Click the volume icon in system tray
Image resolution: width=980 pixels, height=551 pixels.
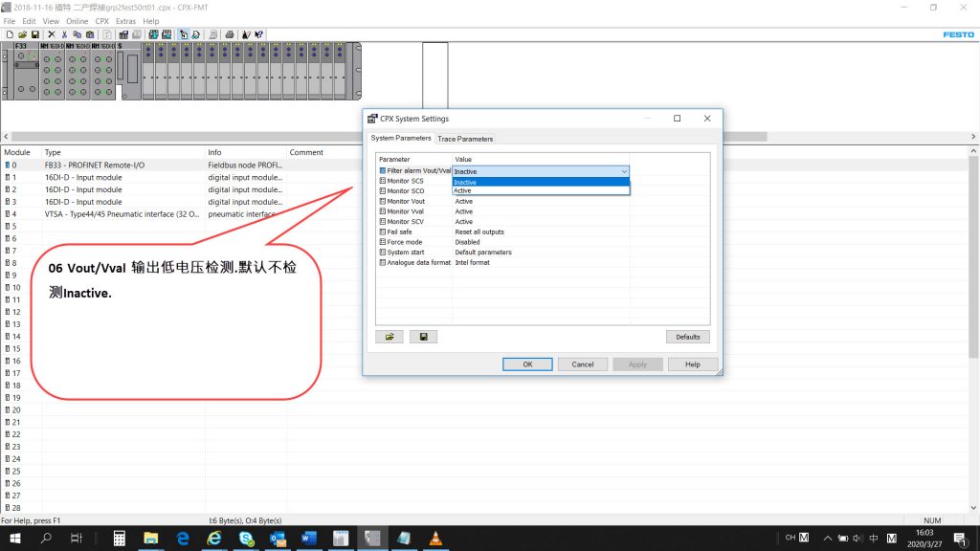coord(857,538)
